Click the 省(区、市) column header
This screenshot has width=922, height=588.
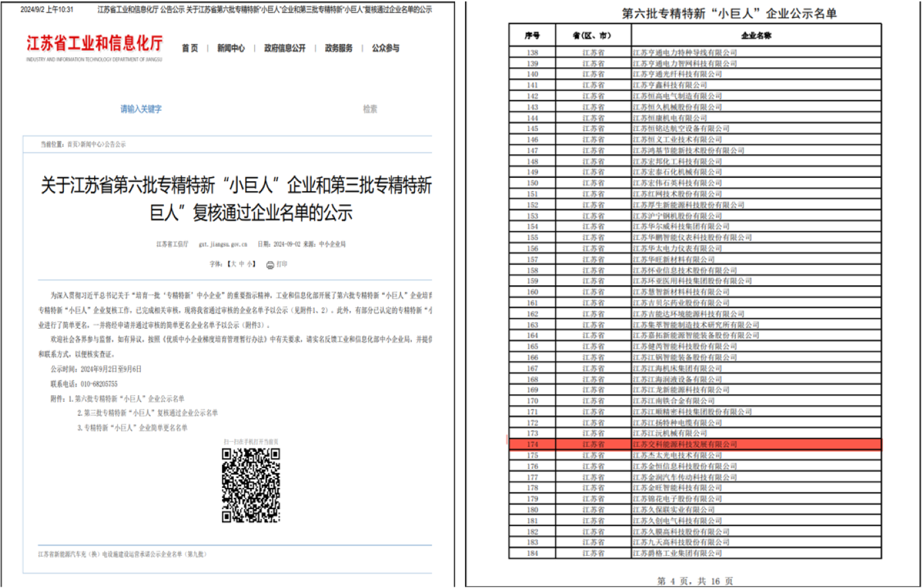[x=593, y=35]
